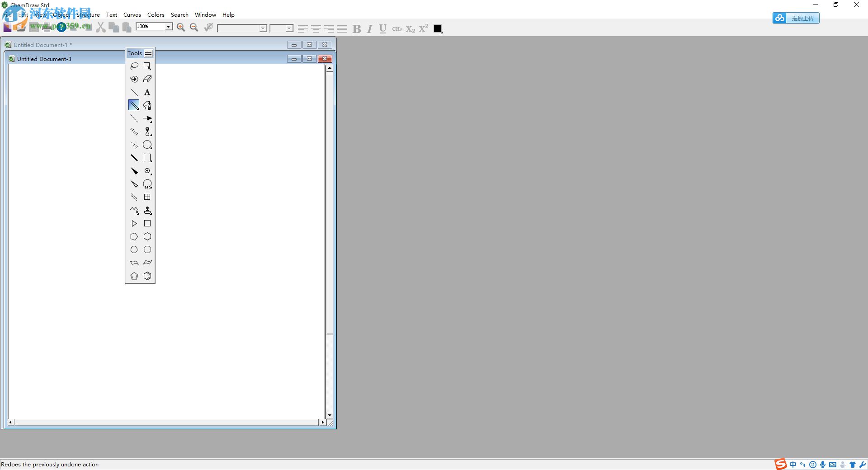Open the Colors menu

[156, 15]
